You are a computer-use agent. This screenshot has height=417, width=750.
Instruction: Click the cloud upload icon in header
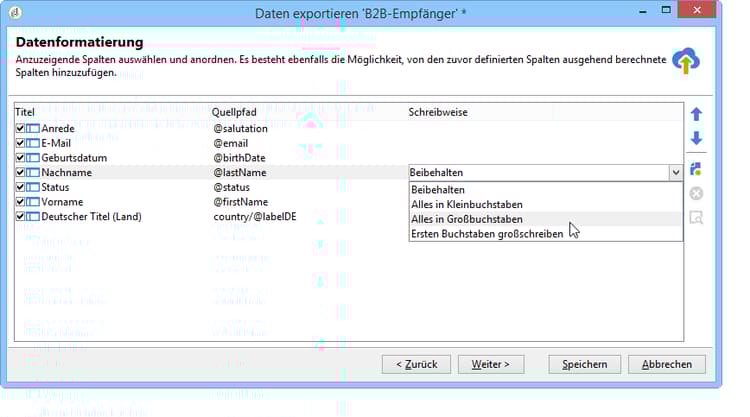point(686,61)
